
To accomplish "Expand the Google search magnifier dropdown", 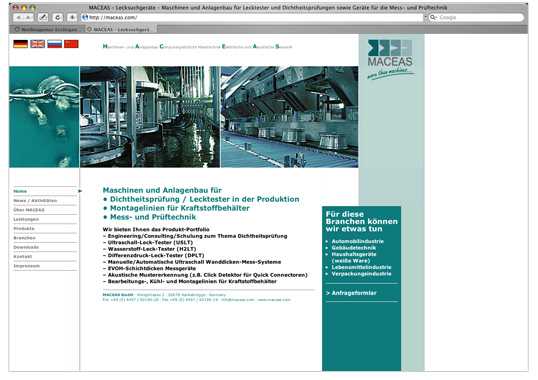I will pyautogui.click(x=434, y=17).
